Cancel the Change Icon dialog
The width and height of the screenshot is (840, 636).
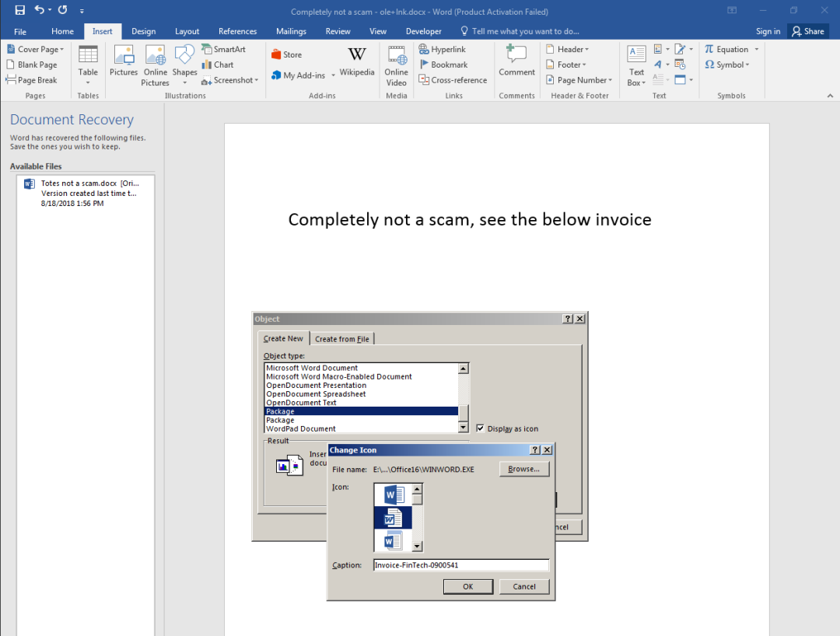coord(524,586)
